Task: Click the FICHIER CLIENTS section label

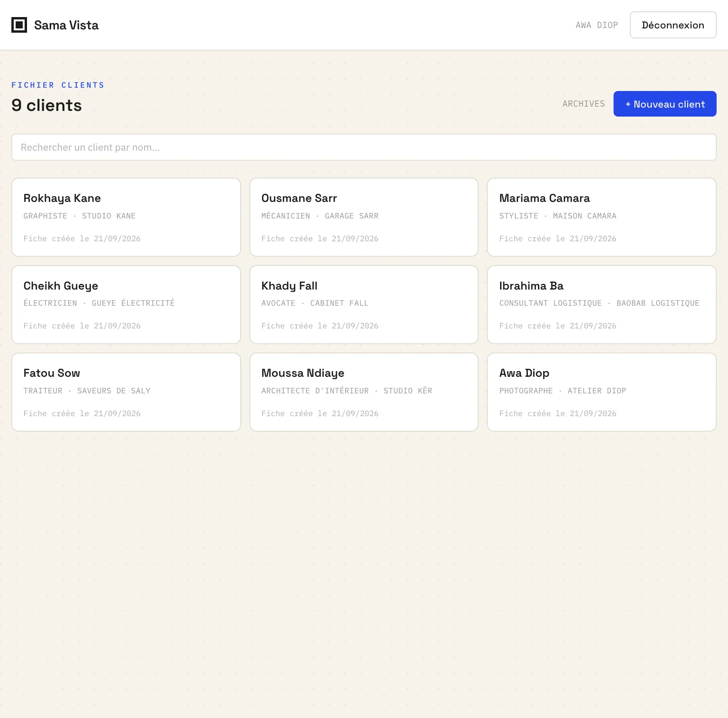Action: (x=58, y=85)
